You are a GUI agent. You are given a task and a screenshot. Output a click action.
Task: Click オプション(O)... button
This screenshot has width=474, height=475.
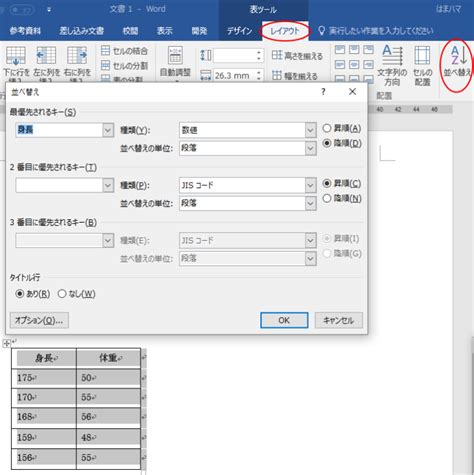point(39,320)
